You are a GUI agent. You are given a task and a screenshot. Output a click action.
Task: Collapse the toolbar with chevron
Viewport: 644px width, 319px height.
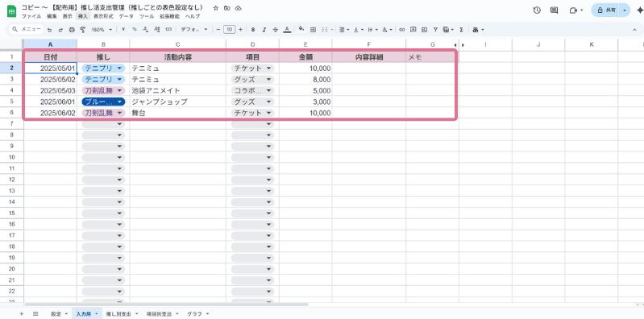(x=634, y=30)
